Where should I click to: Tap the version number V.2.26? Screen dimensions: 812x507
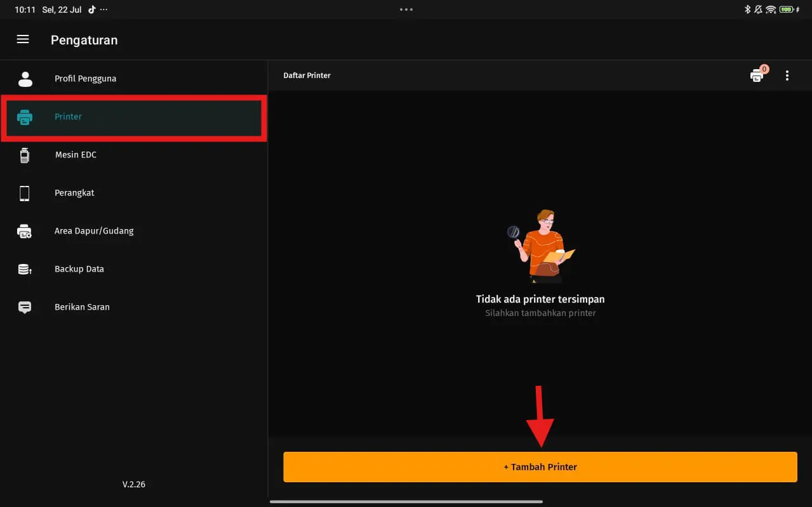[x=134, y=484]
